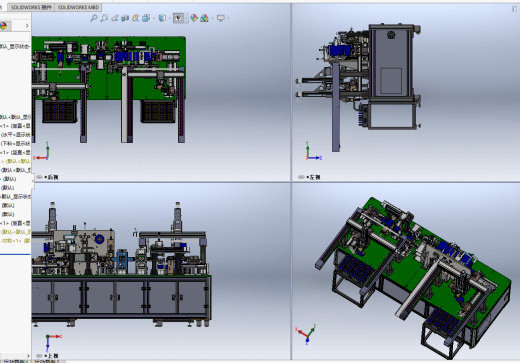Image resolution: width=520 pixels, height=363 pixels.
Task: Click the View Settings monitor icon
Action: click(x=221, y=18)
